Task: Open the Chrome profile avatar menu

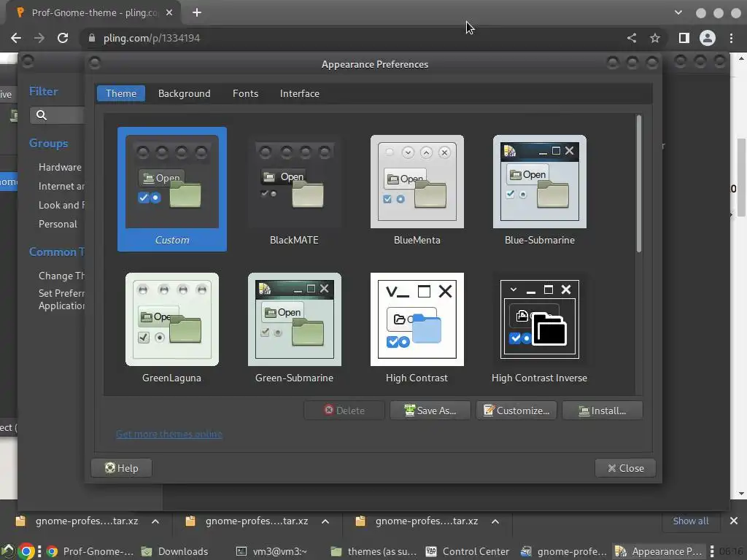Action: pyautogui.click(x=708, y=38)
